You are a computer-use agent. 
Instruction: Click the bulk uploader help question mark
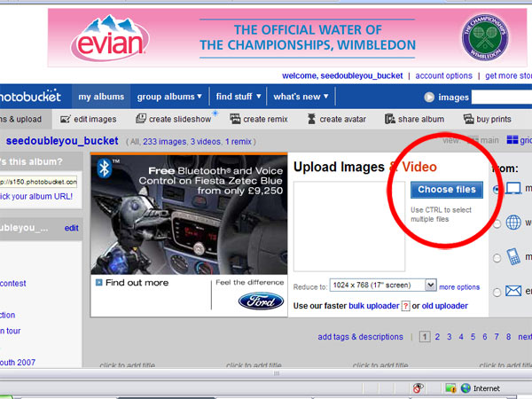[x=404, y=306]
